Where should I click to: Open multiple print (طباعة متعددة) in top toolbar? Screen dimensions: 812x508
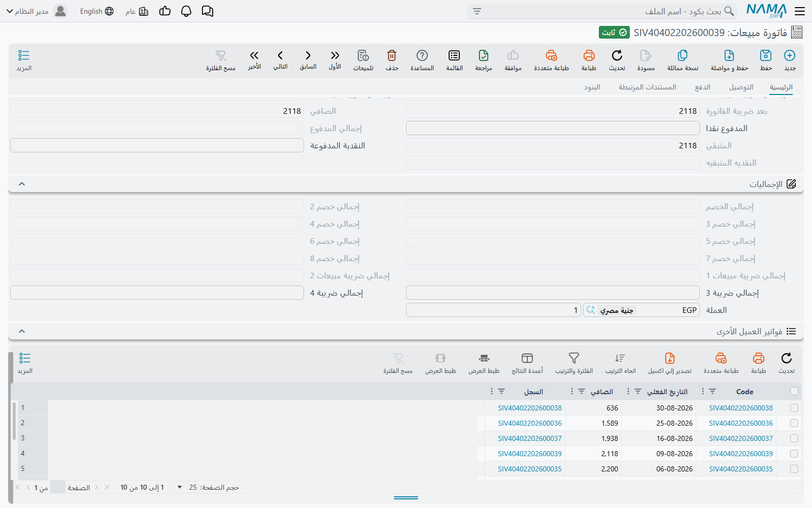point(551,55)
